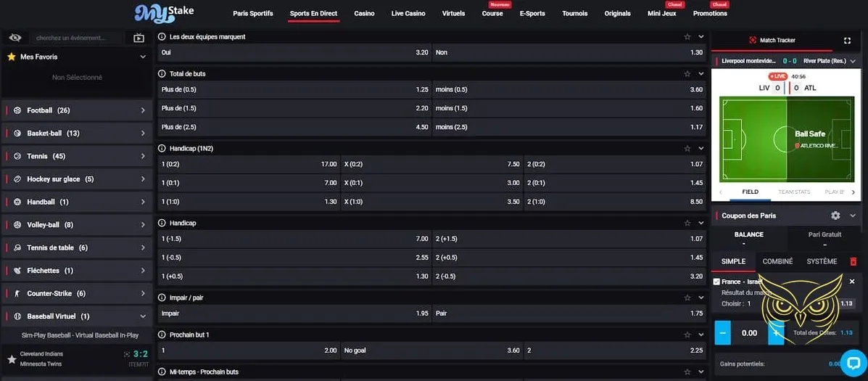
Task: Select No goal odds 3.60
Action: point(431,351)
